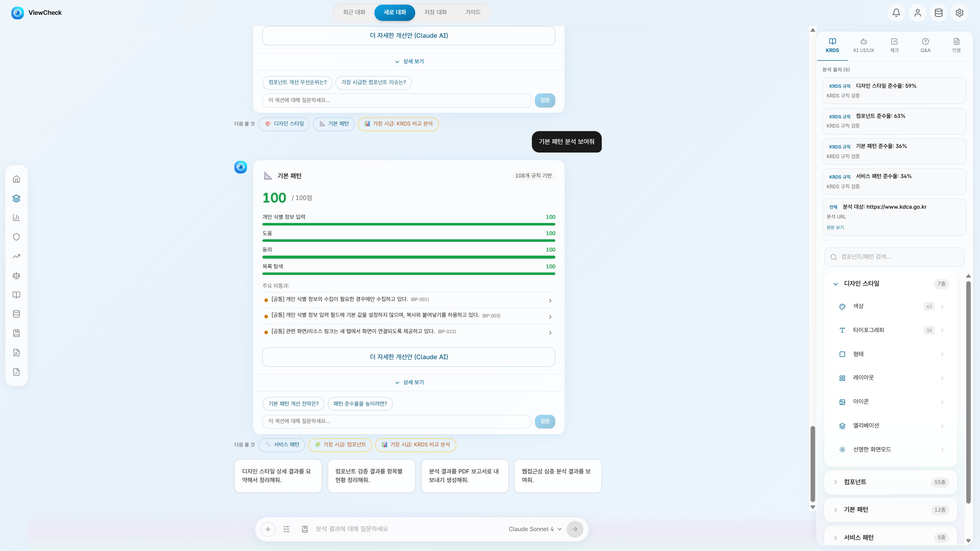The height and width of the screenshot is (551, 980).
Task: Switch to the AI UI/UX panel tab
Action: 863,45
